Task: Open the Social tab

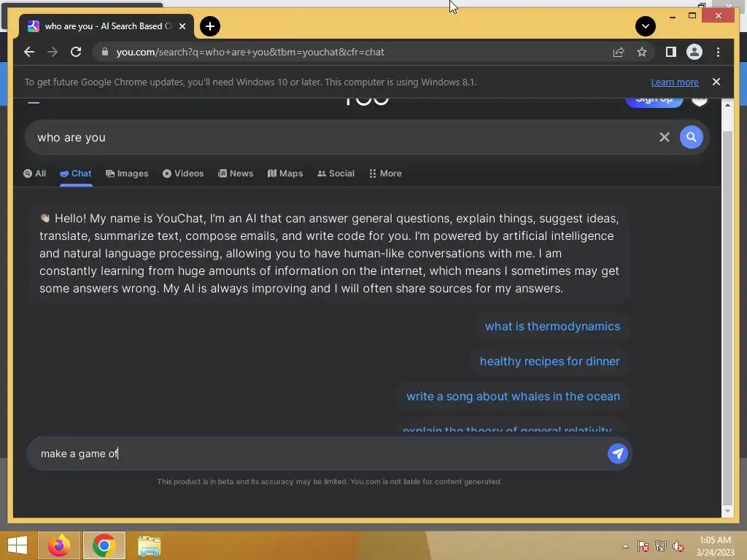Action: coord(336,174)
